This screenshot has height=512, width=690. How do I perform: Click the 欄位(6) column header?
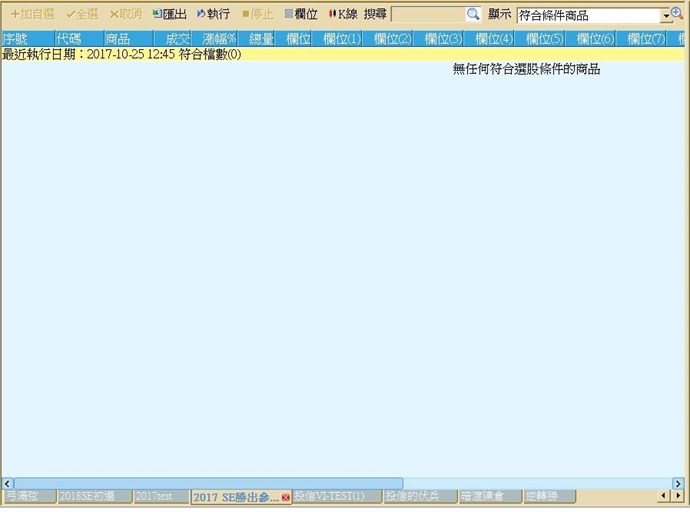590,39
